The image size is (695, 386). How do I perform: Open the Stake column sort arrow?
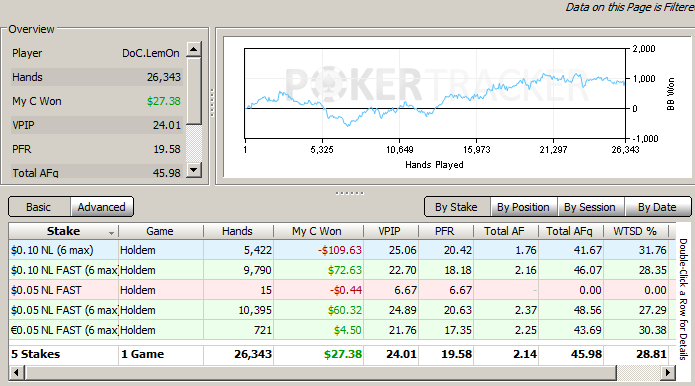[x=111, y=232]
